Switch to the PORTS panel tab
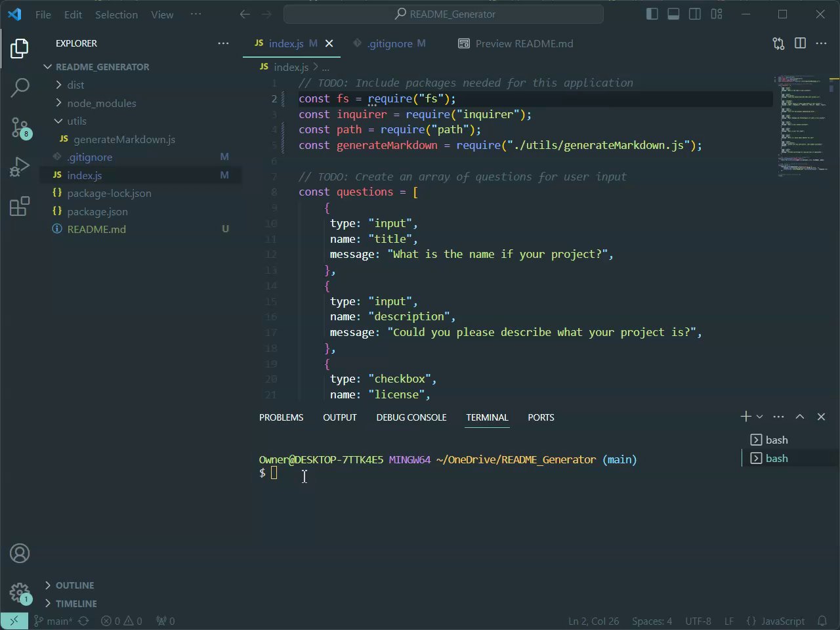 point(541,417)
